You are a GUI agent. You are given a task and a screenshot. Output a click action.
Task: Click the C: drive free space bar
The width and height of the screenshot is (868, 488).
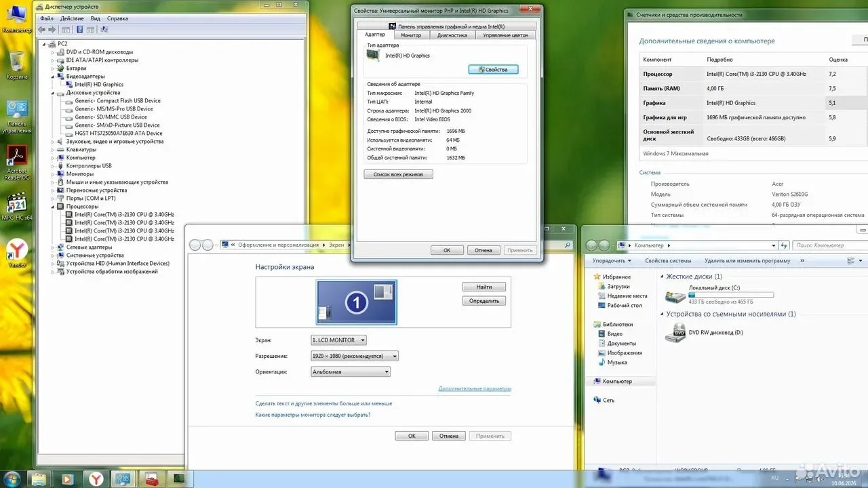tap(731, 295)
